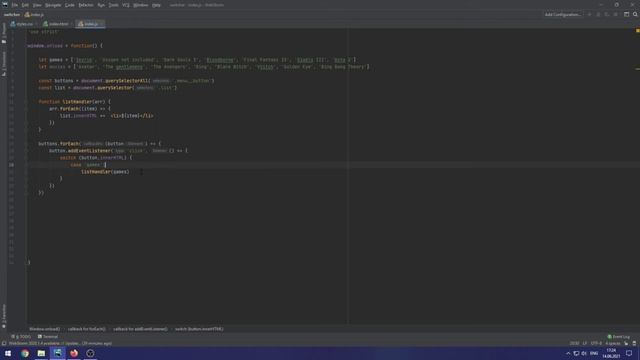Click the index.js breadcrumb in navigation bar
This screenshot has height=360, width=640.
click(x=34, y=15)
